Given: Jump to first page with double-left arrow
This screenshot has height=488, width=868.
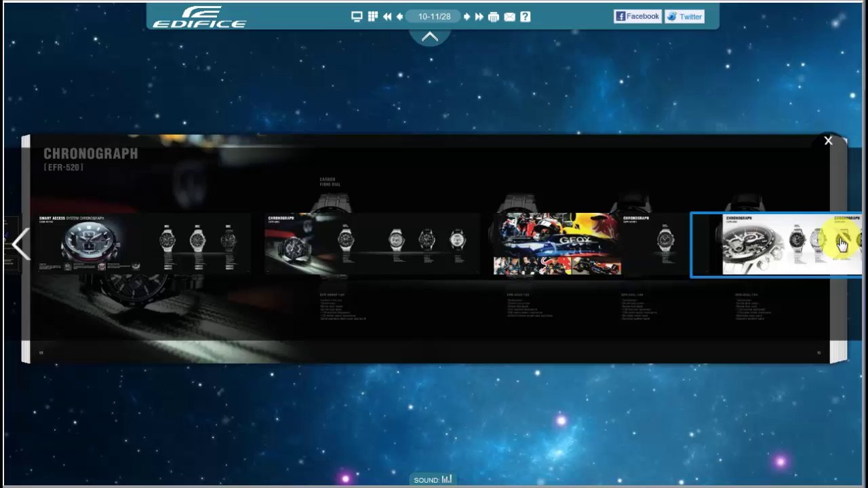Looking at the screenshot, I should (387, 17).
